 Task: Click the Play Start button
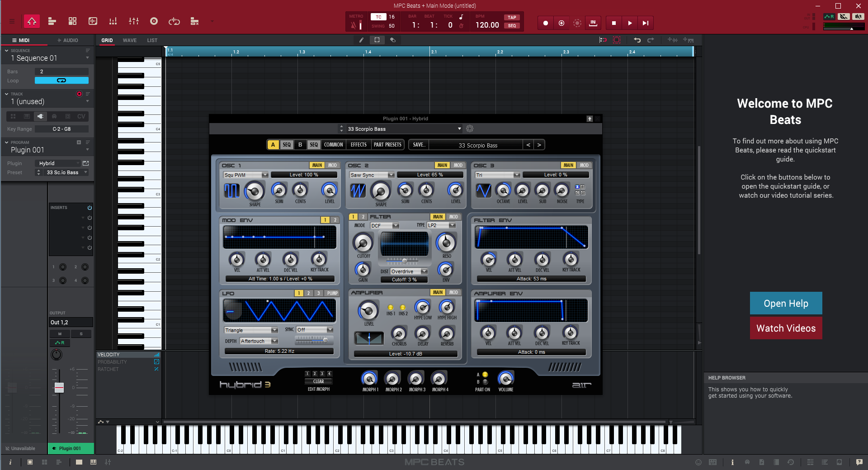tap(646, 23)
